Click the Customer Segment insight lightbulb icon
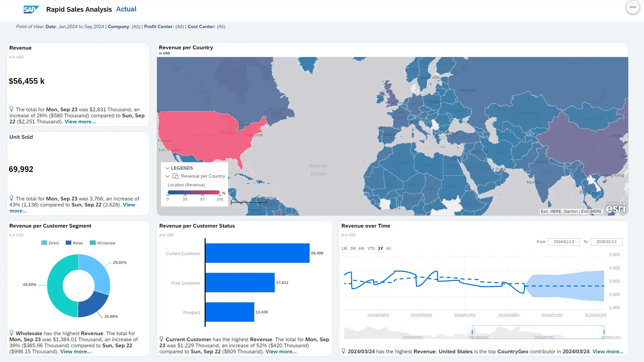Viewport: 644px width, 362px height. point(12,333)
